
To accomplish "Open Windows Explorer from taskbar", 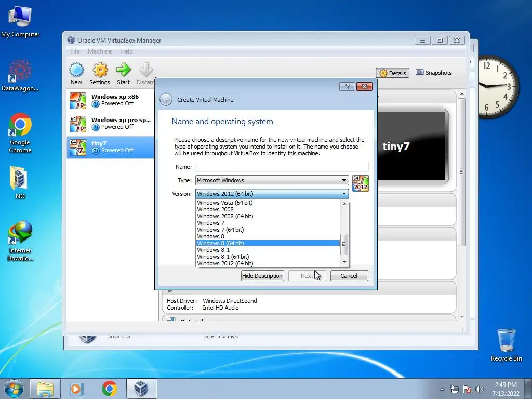I will click(45, 389).
